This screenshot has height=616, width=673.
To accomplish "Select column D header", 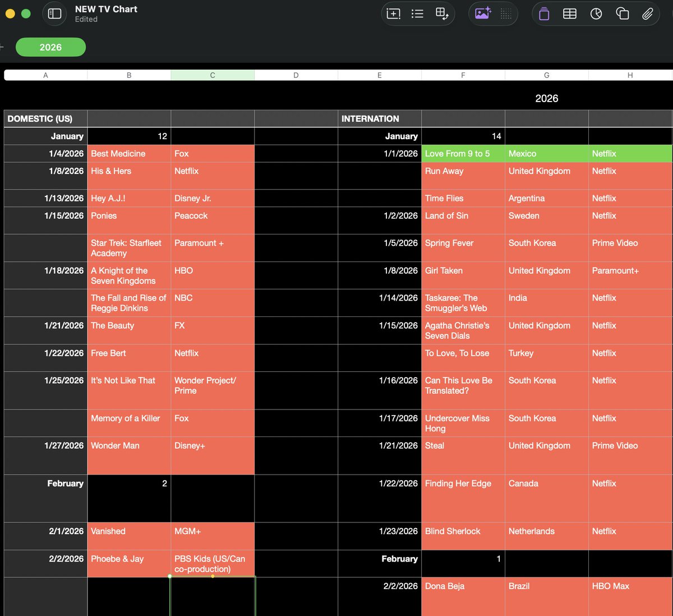I will coord(296,75).
